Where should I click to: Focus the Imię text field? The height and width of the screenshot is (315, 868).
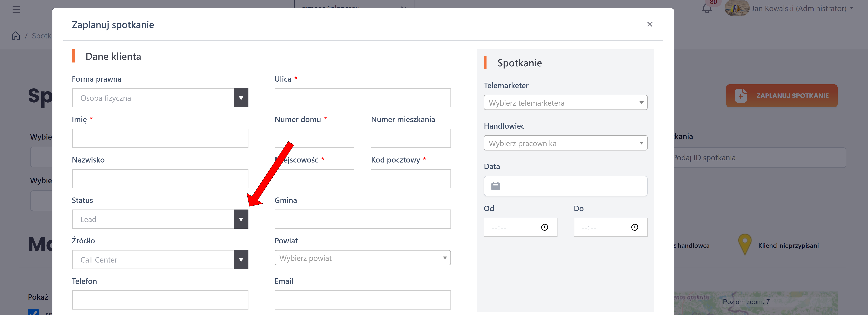pyautogui.click(x=160, y=138)
